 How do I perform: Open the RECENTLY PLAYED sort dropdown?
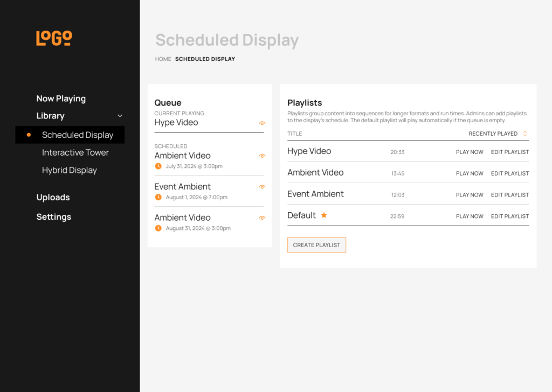point(499,134)
